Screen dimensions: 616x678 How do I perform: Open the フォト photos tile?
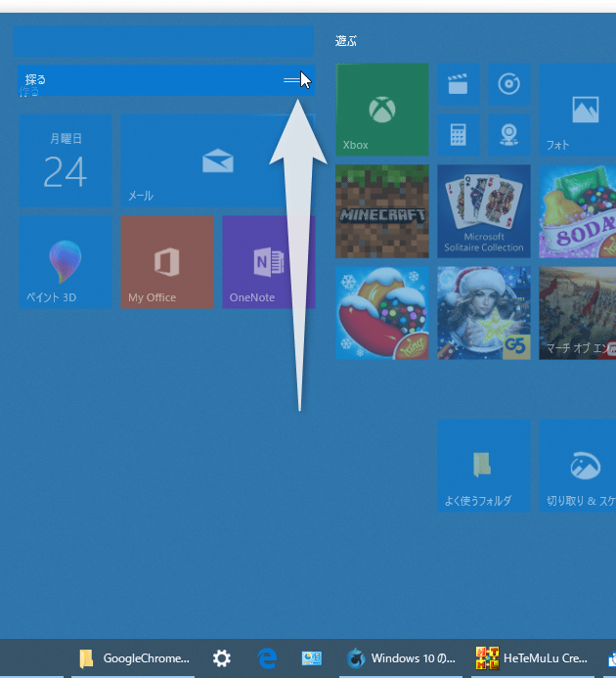tap(578, 110)
